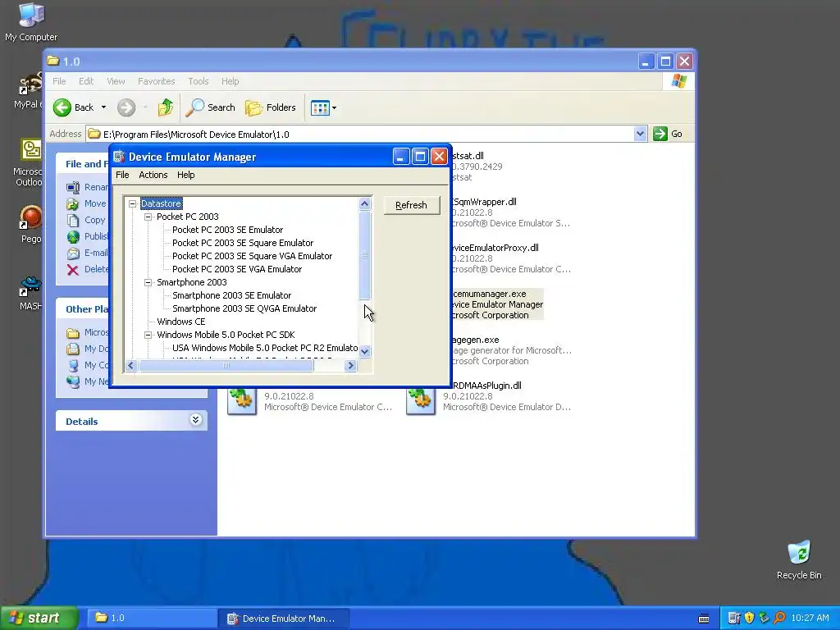Collapse the Pocket PC 2003 tree node
840x630 pixels.
click(148, 217)
